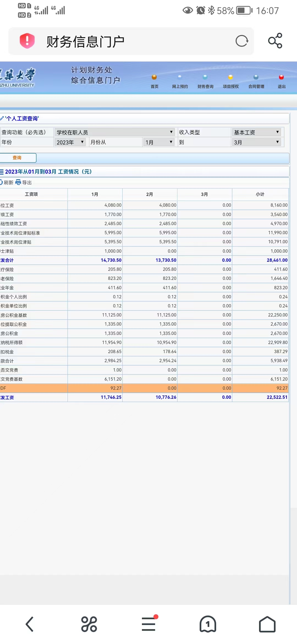The height and width of the screenshot is (644, 297).
Task: Click the 刷新 refresh link above table
Action: [7, 182]
